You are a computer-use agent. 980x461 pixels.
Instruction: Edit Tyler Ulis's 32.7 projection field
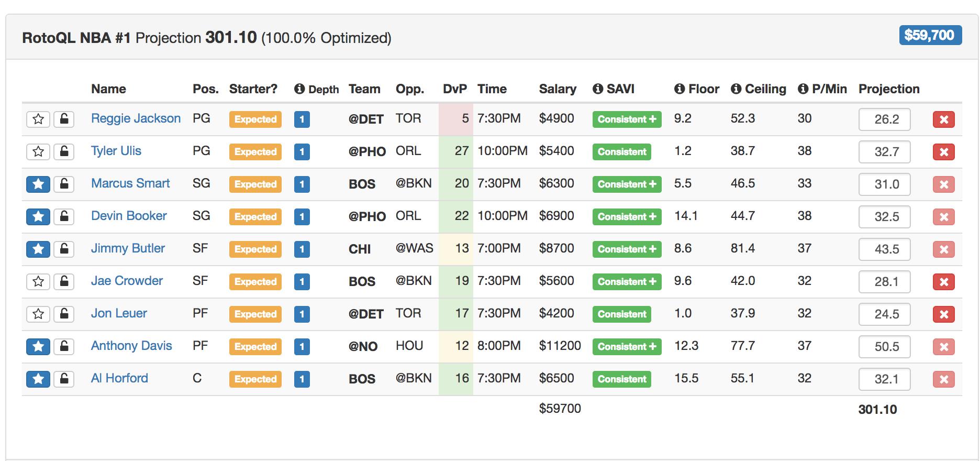[885, 152]
